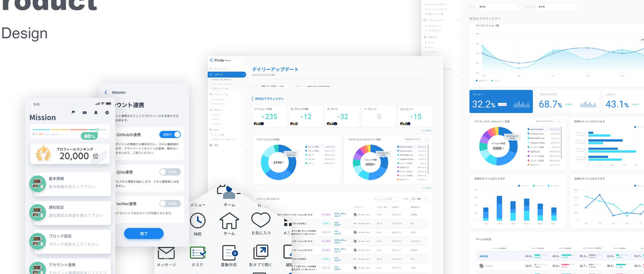Open the repository_name dropdown filter
This screenshot has width=644, height=274.
coord(320,85)
